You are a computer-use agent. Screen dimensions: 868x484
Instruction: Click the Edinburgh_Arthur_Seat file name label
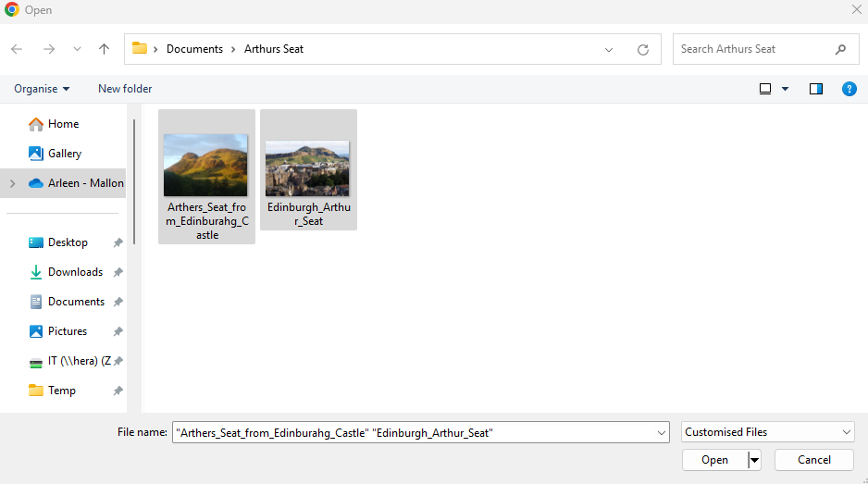[309, 214]
